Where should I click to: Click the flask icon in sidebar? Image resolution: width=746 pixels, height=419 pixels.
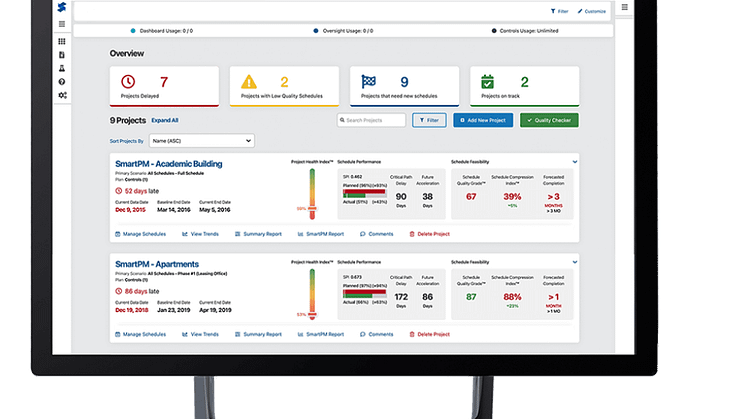(62, 67)
